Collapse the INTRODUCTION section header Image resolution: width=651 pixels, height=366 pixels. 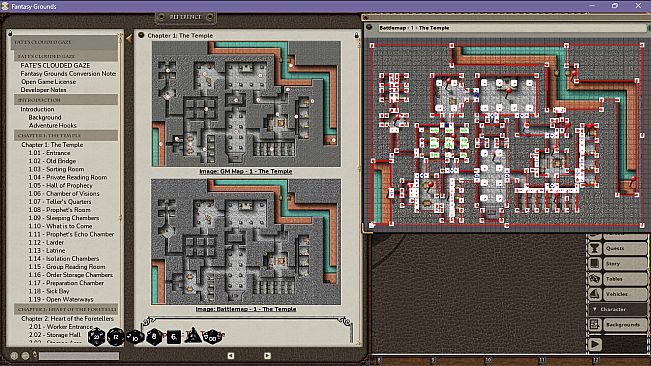coord(66,100)
